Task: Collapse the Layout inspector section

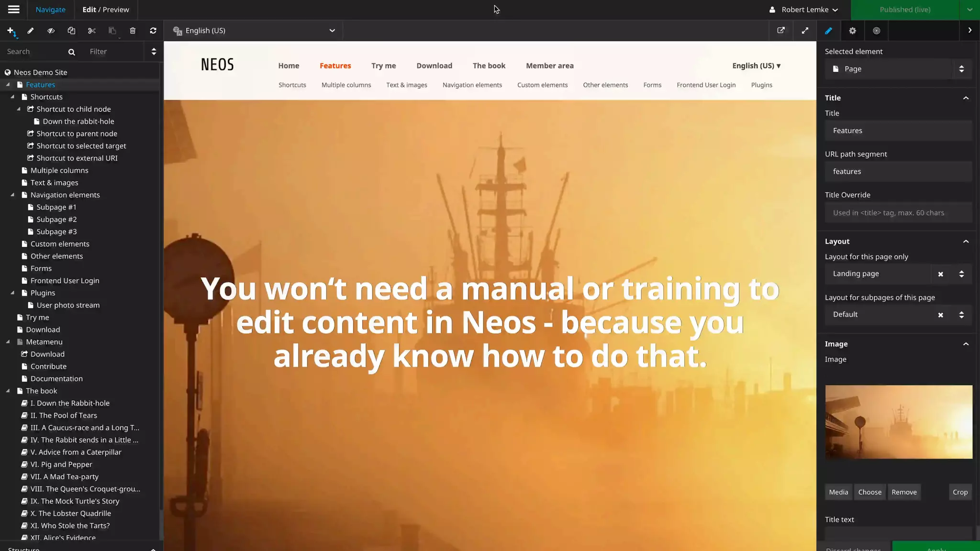Action: click(966, 242)
